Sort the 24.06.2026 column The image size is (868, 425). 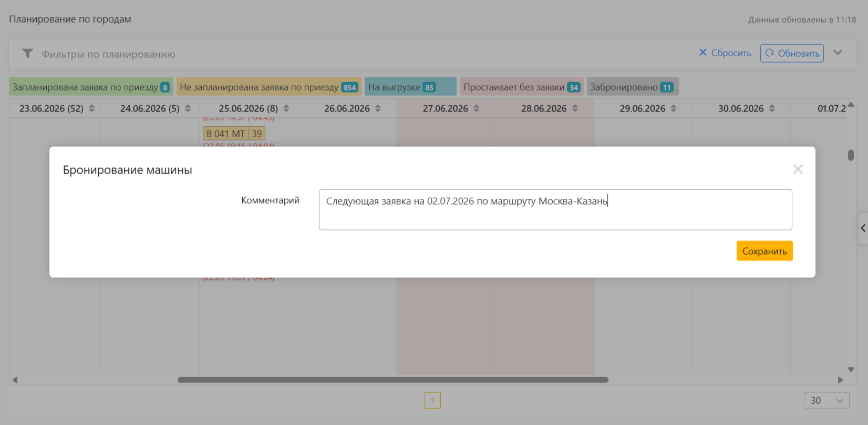pos(188,108)
